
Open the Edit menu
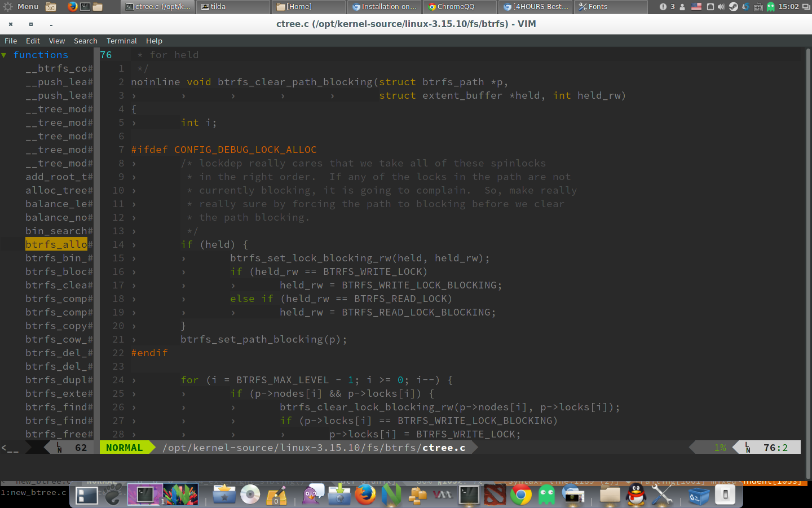coord(33,41)
